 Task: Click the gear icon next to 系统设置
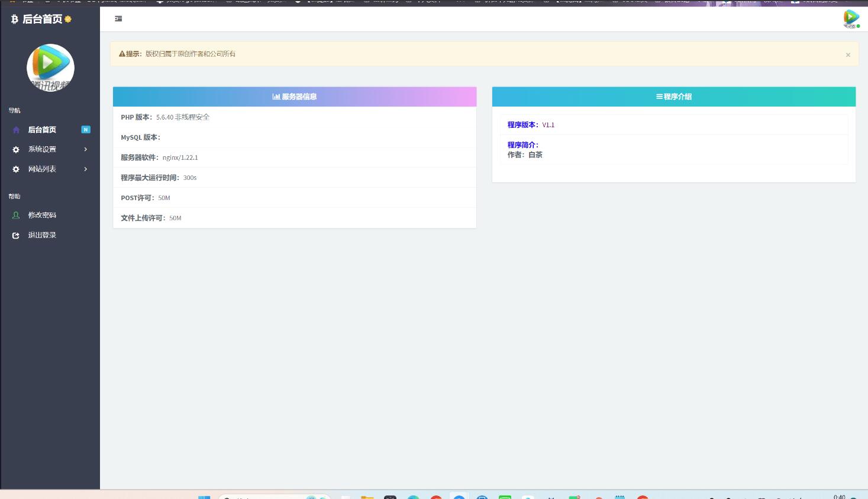point(16,150)
